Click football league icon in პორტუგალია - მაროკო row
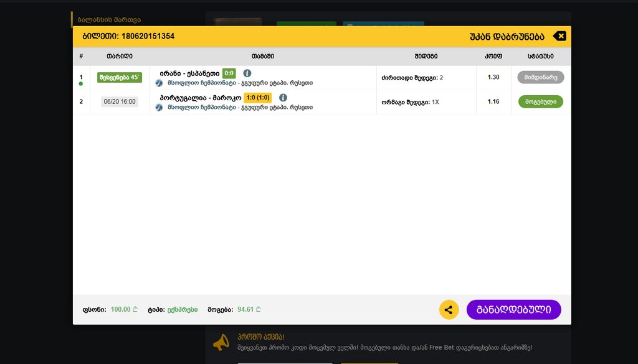The width and height of the screenshot is (638, 364). pos(159,107)
